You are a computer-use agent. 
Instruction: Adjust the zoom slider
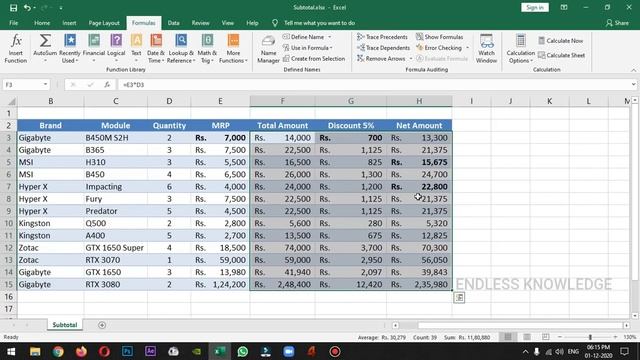590,337
